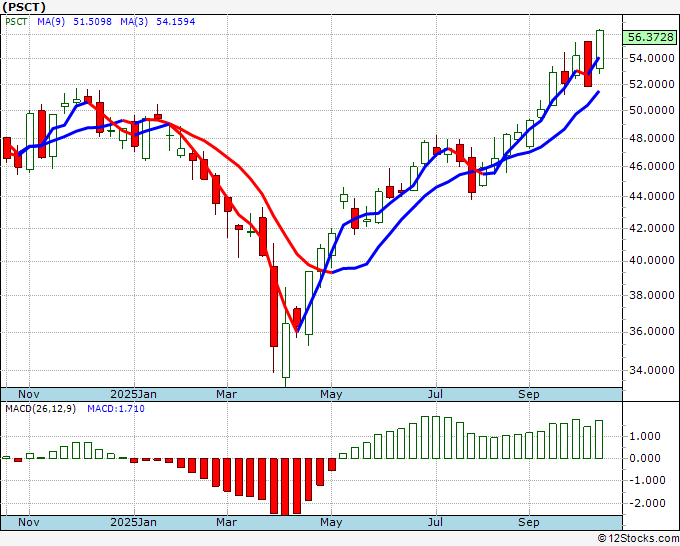Image resolution: width=680 pixels, height=546 pixels.
Task: Select 2025Jan on the price chart date axis
Action: click(x=134, y=394)
